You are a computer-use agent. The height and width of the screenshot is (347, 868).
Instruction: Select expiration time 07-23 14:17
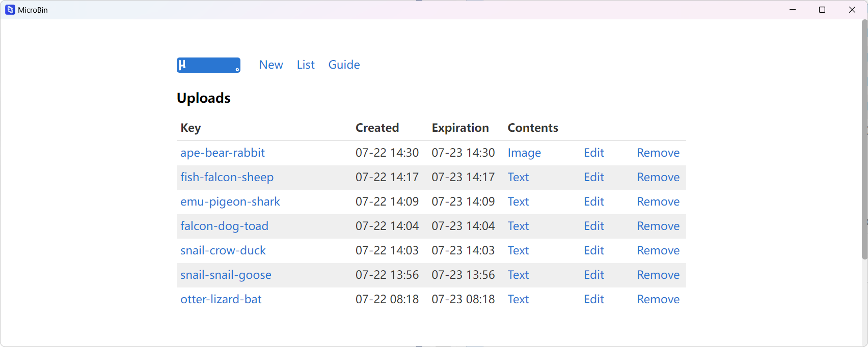(x=463, y=177)
